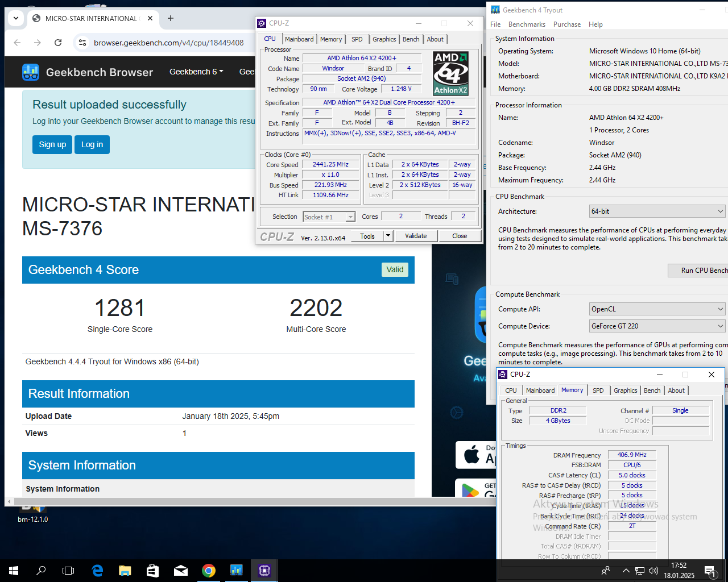The height and width of the screenshot is (582, 728).
Task: Click the taskbar search magnifier icon
Action: (x=41, y=571)
